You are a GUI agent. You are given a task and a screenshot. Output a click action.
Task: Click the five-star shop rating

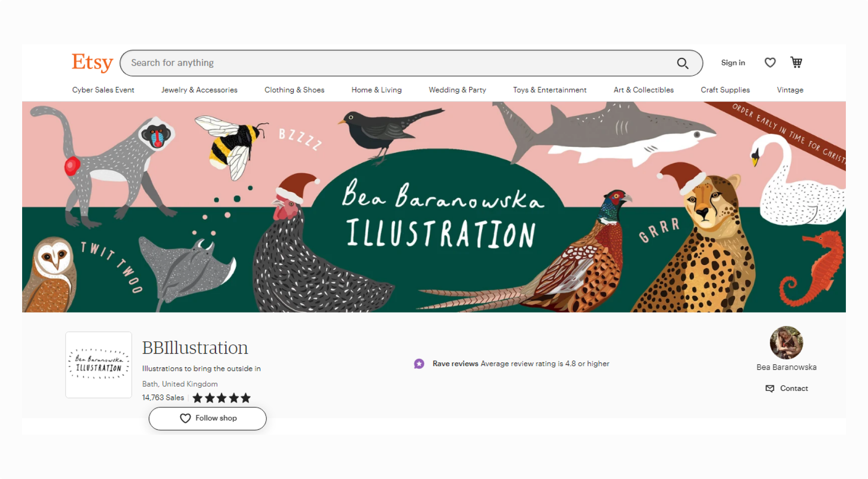pyautogui.click(x=222, y=398)
